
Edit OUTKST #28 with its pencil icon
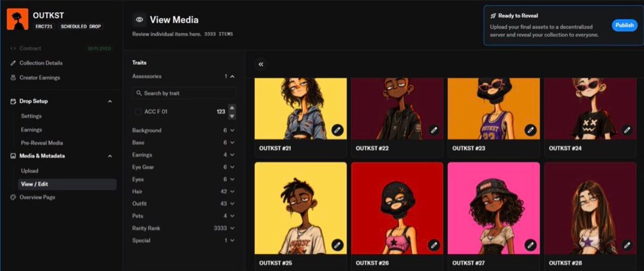tap(627, 245)
